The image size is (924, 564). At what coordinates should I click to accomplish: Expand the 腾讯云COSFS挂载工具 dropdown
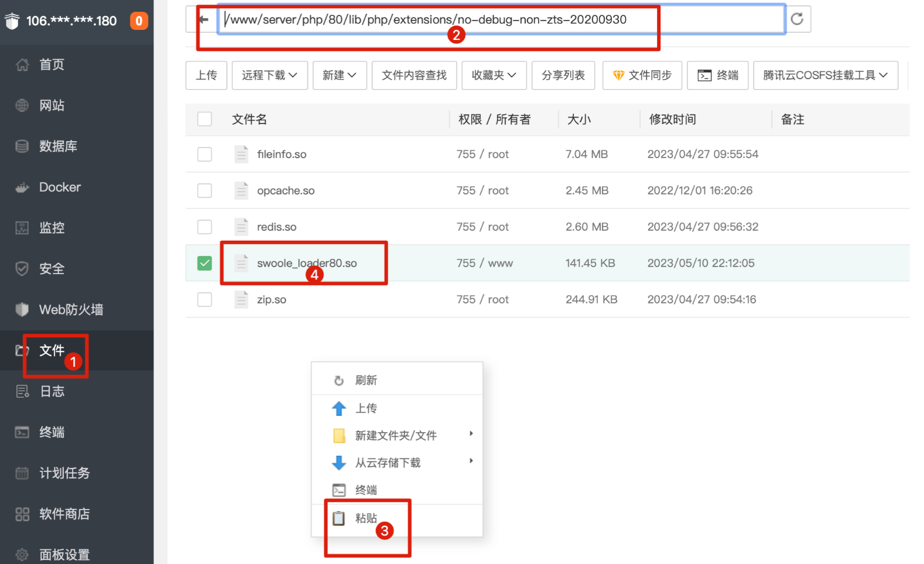pos(825,76)
